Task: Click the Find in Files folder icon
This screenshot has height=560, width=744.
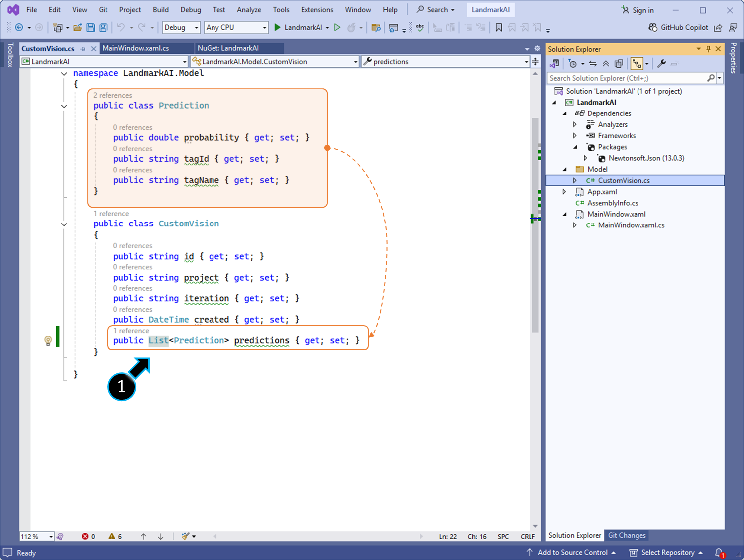Action: click(376, 28)
